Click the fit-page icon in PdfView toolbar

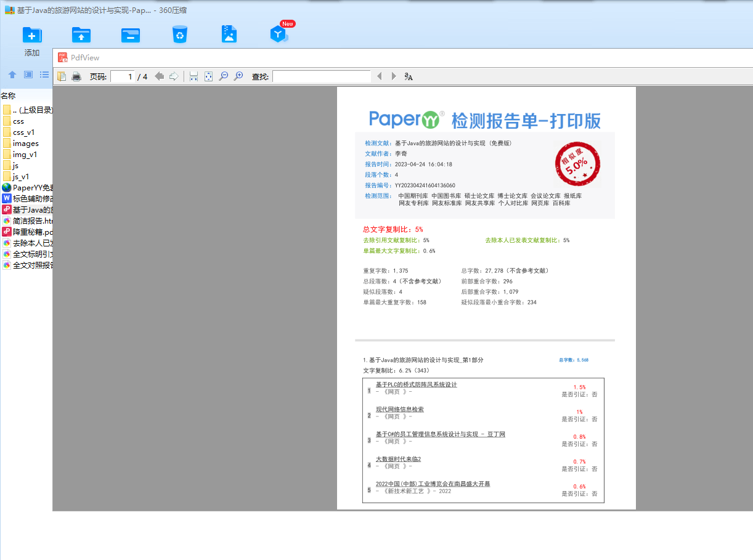coord(208,76)
